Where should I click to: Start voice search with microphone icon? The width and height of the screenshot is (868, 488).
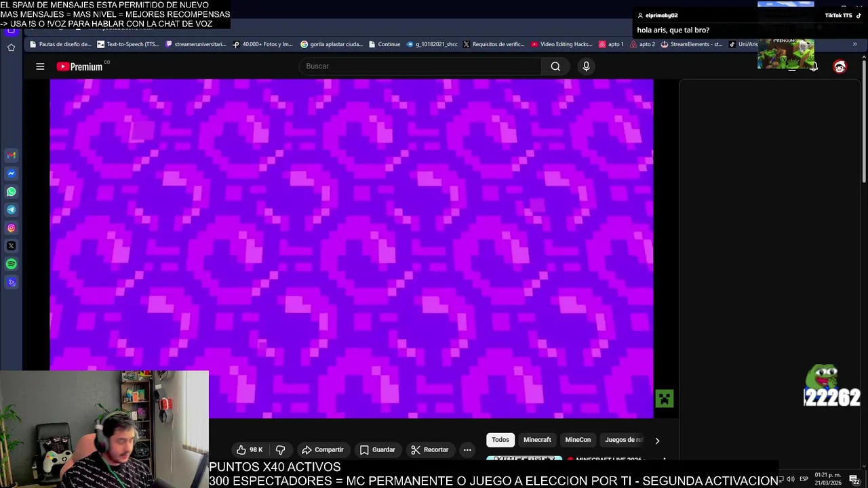tap(586, 66)
